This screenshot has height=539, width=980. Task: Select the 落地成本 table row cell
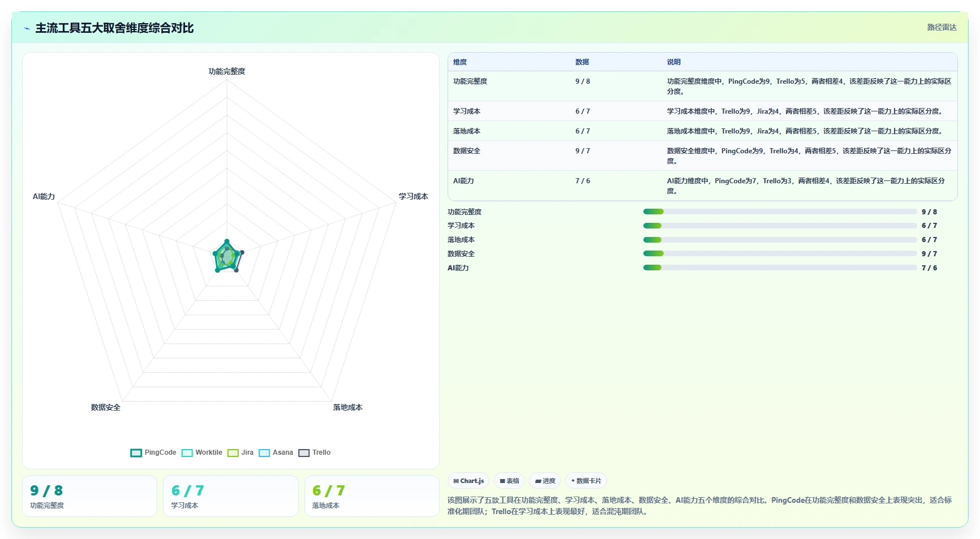(x=467, y=131)
